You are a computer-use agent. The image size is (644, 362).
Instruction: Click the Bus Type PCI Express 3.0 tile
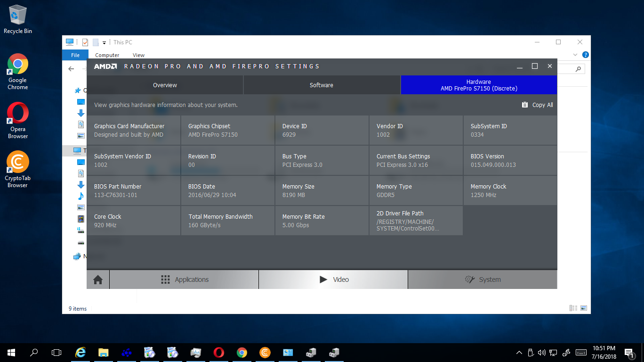click(322, 160)
